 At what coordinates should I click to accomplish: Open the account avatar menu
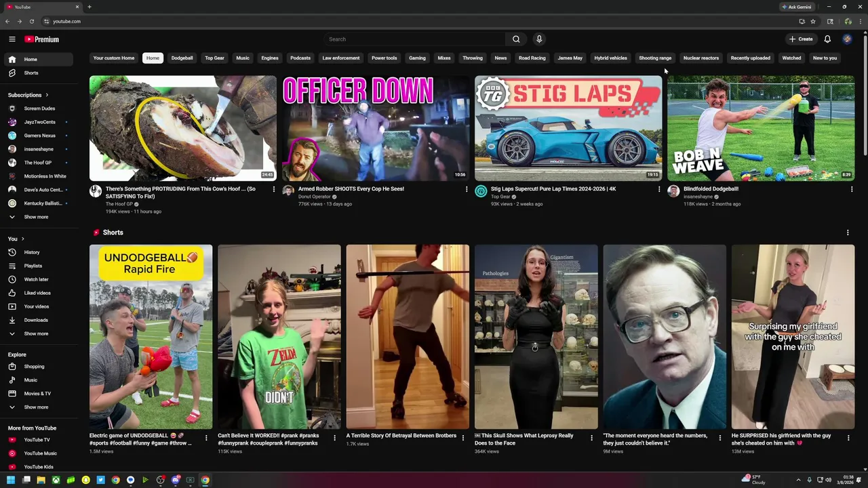(x=847, y=39)
